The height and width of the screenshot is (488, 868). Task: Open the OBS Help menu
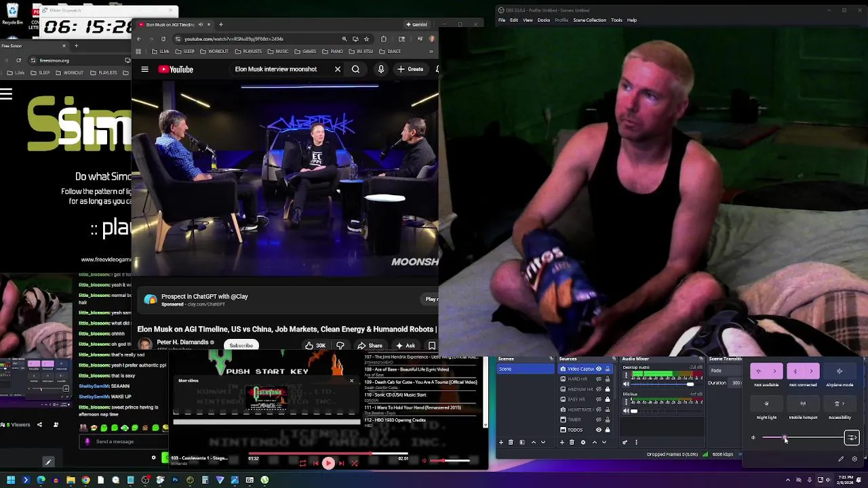click(x=632, y=20)
